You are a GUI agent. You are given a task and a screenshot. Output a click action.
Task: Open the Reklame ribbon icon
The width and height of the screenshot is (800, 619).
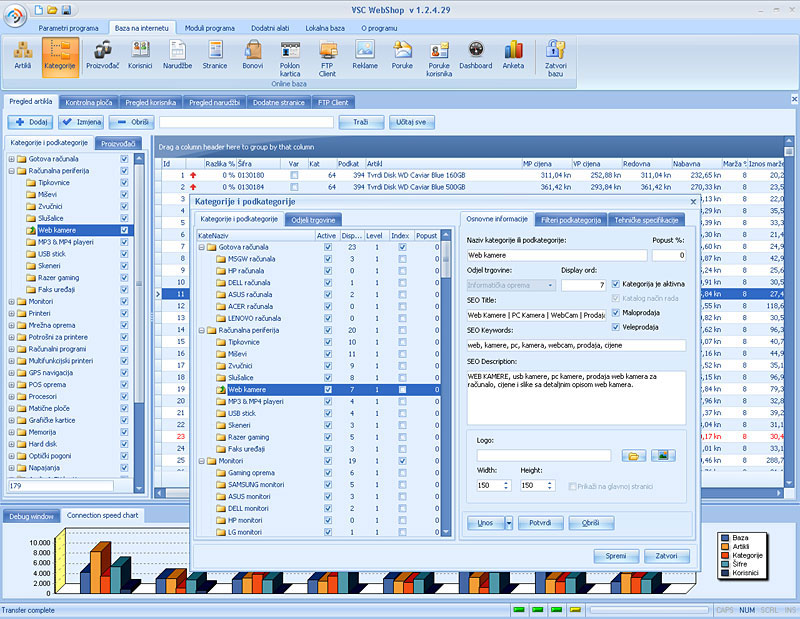365,56
